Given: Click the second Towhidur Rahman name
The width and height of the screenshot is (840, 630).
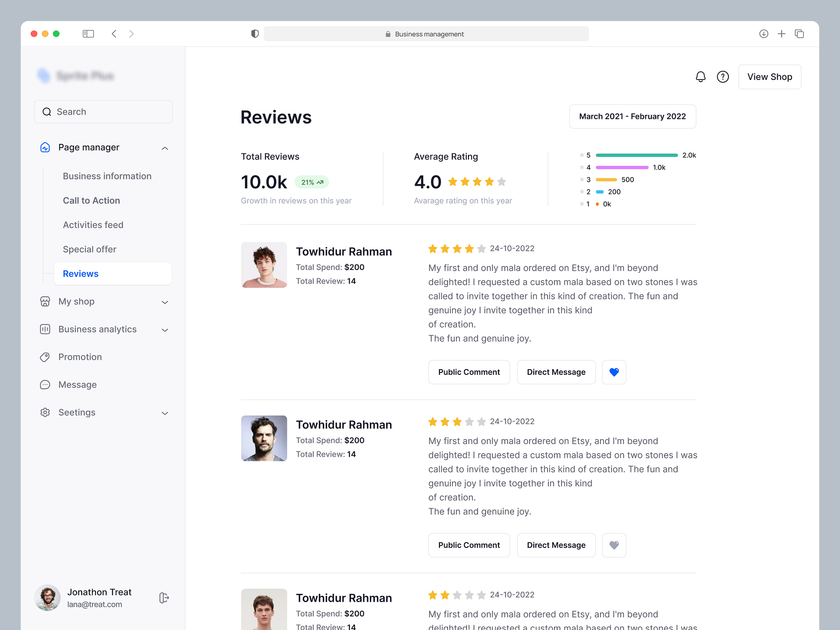Looking at the screenshot, I should [x=344, y=425].
